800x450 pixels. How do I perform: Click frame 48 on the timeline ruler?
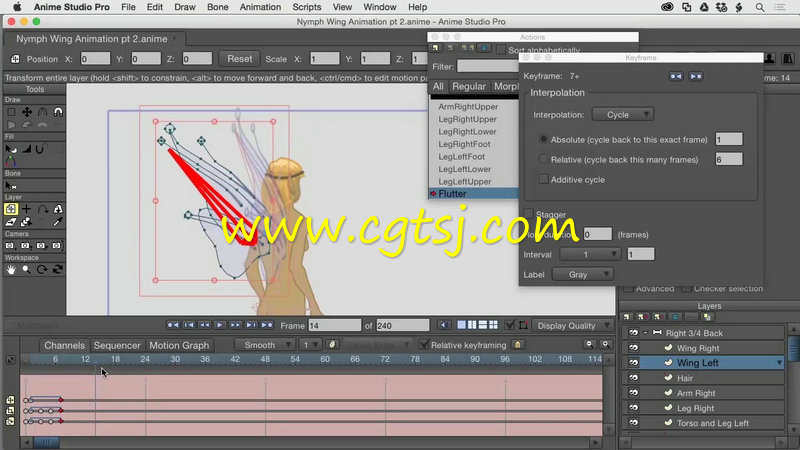click(265, 359)
